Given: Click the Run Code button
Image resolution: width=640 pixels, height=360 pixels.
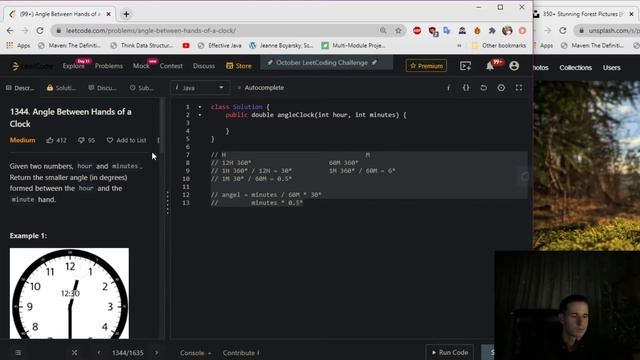Looking at the screenshot, I should point(450,352).
